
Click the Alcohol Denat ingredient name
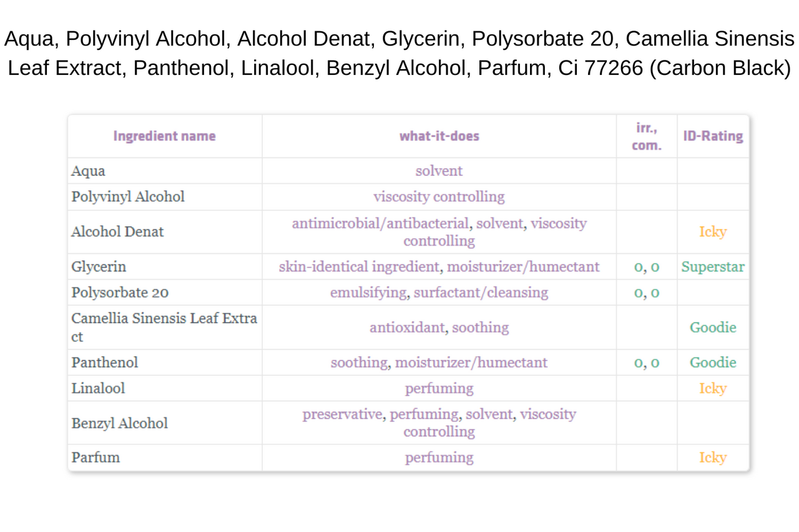[117, 231]
